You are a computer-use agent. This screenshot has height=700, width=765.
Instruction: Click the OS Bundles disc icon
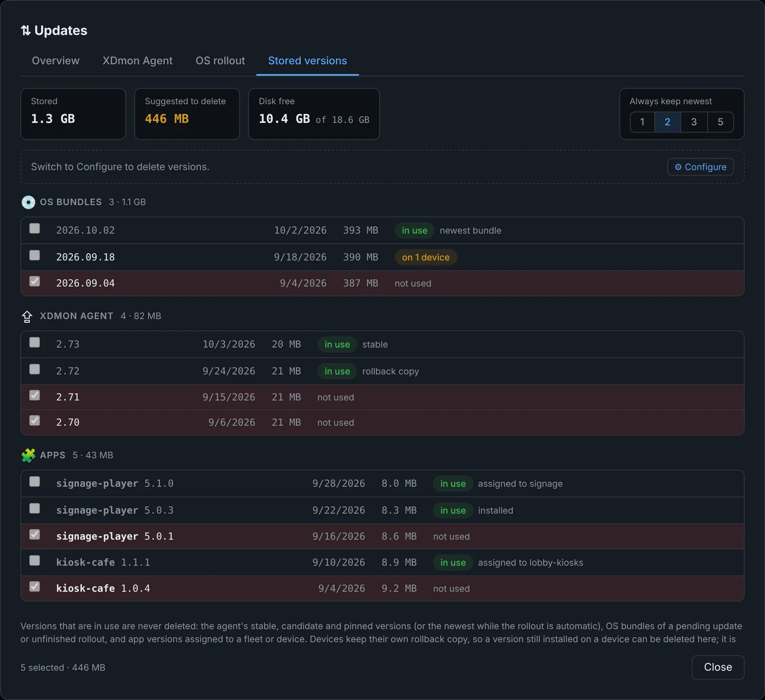click(28, 202)
